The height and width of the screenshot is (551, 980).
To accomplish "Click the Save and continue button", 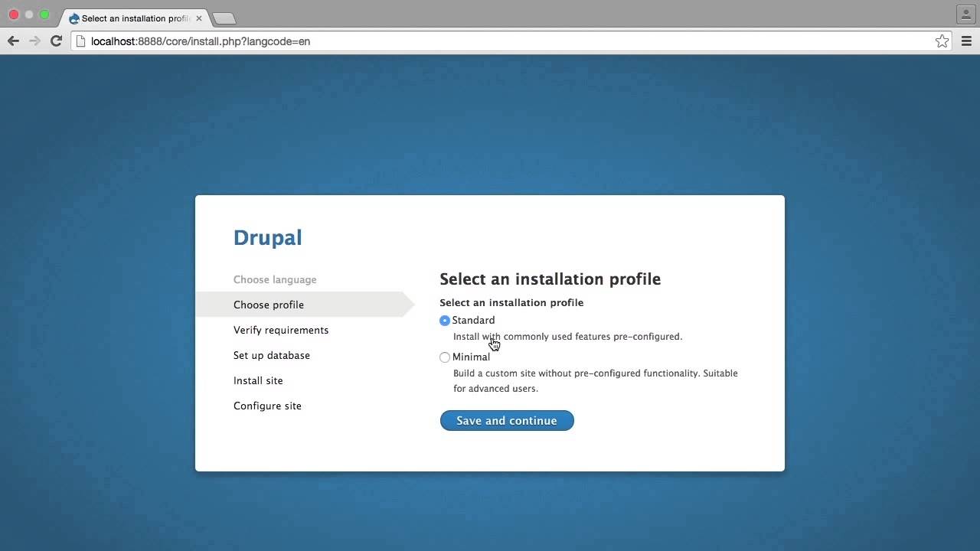I will point(507,420).
